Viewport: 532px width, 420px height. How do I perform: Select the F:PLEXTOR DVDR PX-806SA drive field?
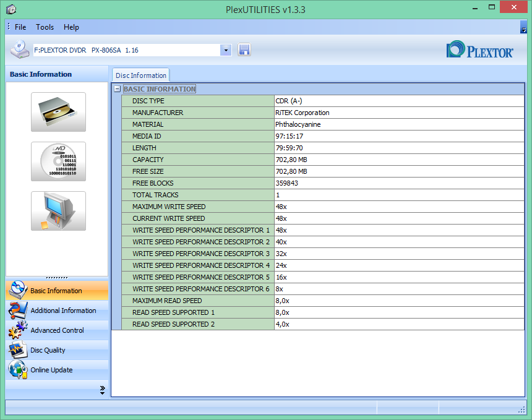(x=127, y=50)
